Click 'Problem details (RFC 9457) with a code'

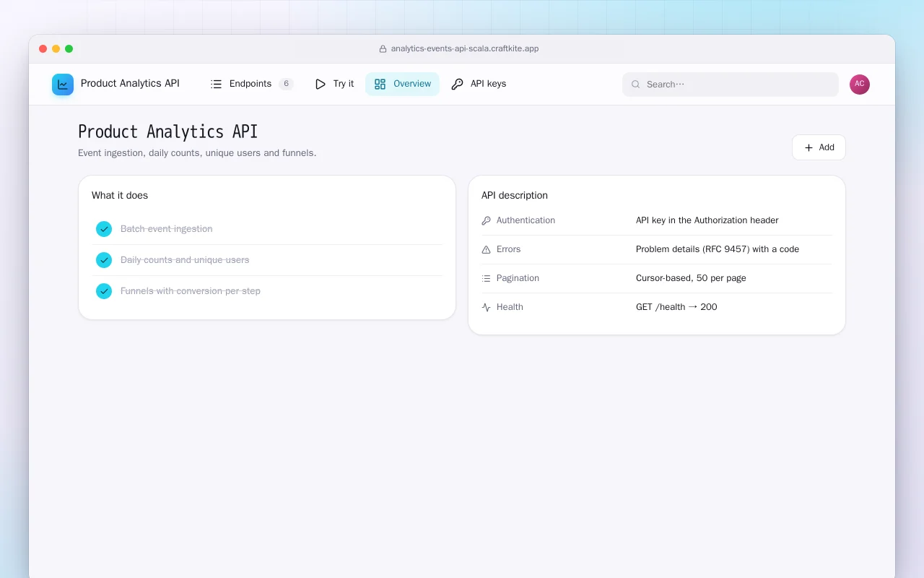click(x=718, y=249)
